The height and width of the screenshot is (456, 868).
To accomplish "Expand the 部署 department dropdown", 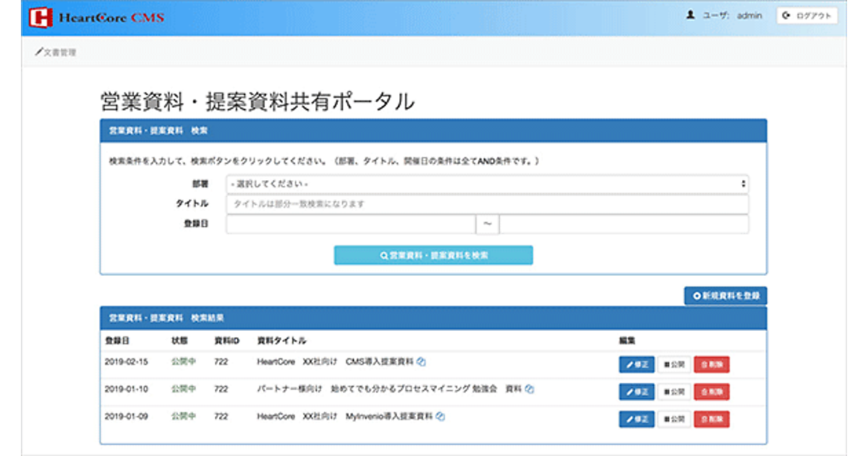I will coord(487,184).
